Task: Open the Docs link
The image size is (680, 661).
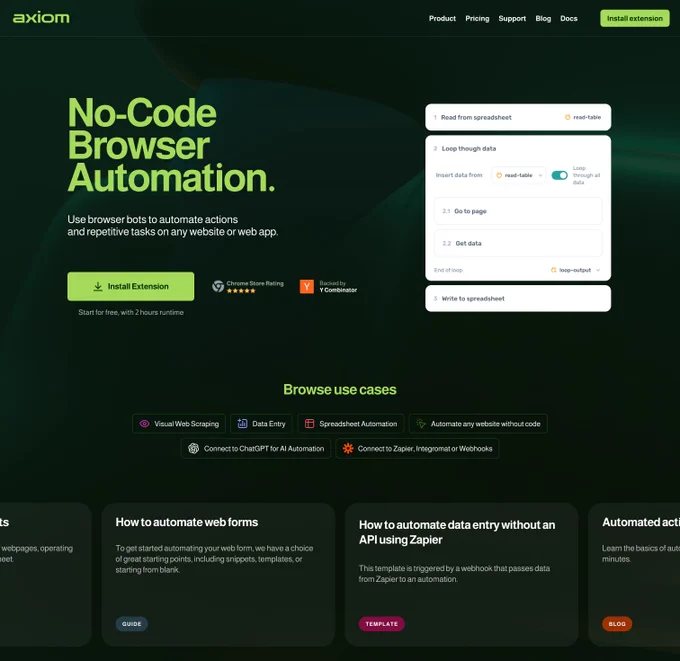Action: pyautogui.click(x=569, y=18)
